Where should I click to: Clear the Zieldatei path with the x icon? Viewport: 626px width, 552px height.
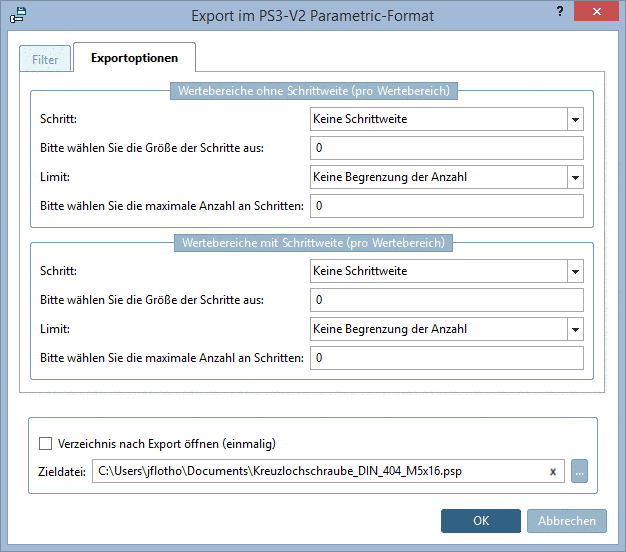pyautogui.click(x=552, y=471)
